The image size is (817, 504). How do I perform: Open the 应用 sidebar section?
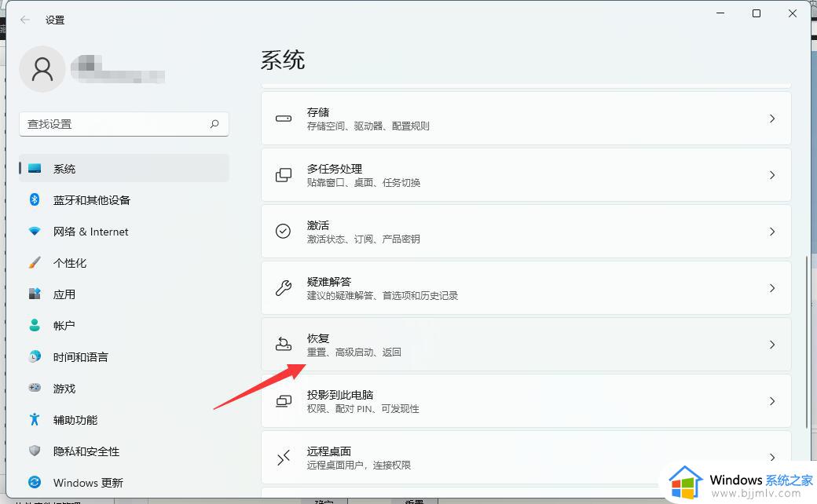point(64,294)
